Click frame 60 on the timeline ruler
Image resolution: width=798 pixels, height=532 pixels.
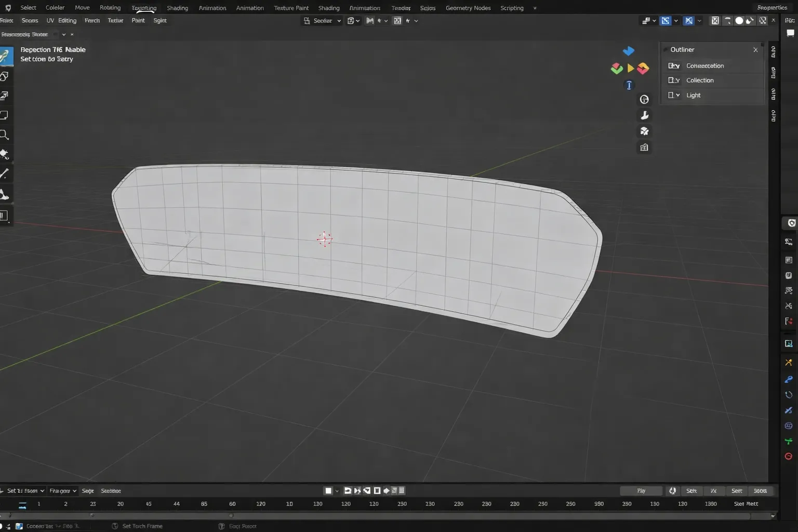pyautogui.click(x=232, y=504)
